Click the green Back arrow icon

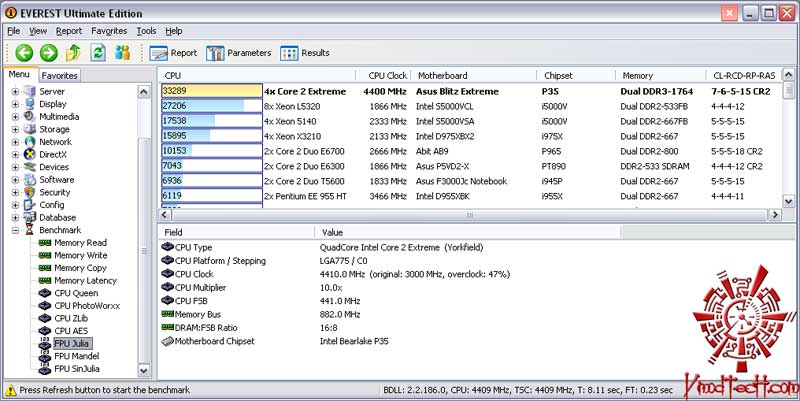click(x=23, y=53)
